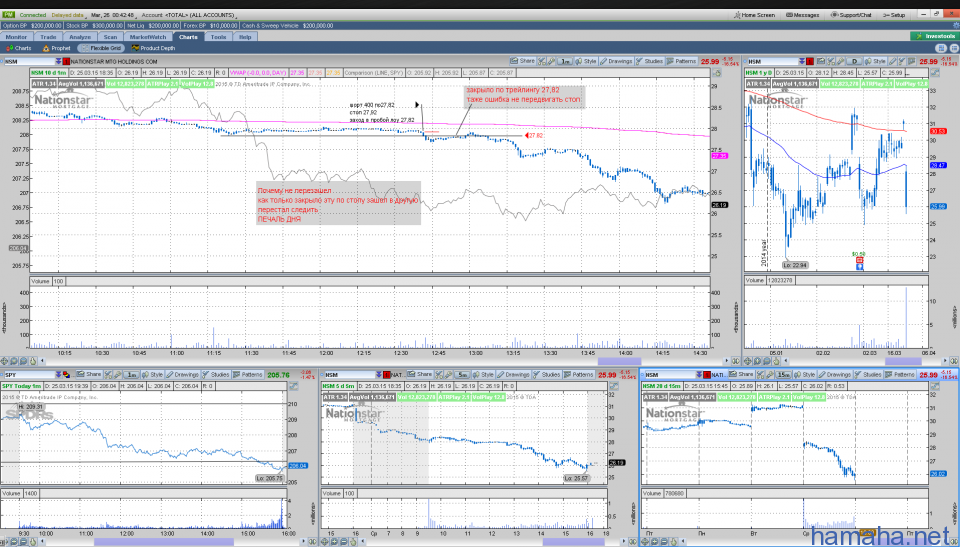Open the Setup menu
This screenshot has height=547, width=960.
click(x=894, y=15)
